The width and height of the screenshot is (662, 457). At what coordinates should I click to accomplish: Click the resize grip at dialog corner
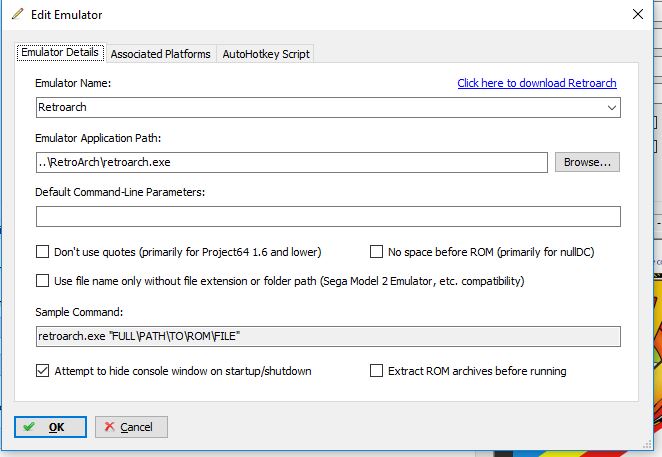pyautogui.click(x=647, y=445)
